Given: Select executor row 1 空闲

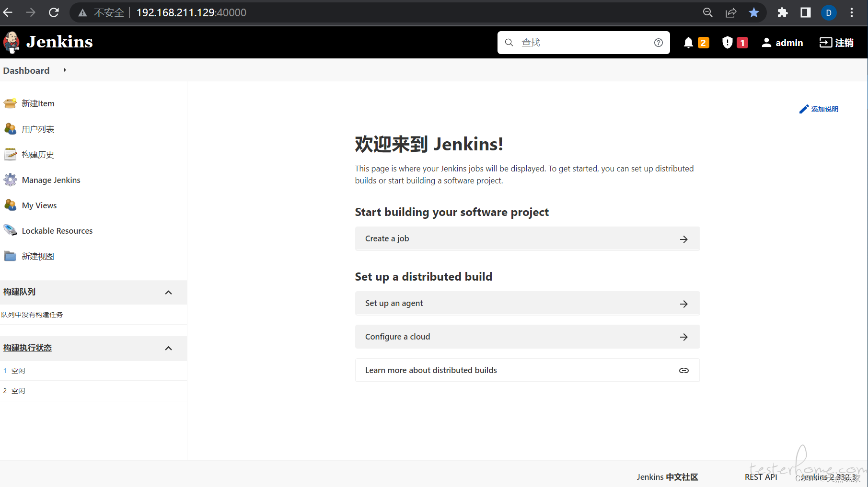Looking at the screenshot, I should pyautogui.click(x=93, y=371).
